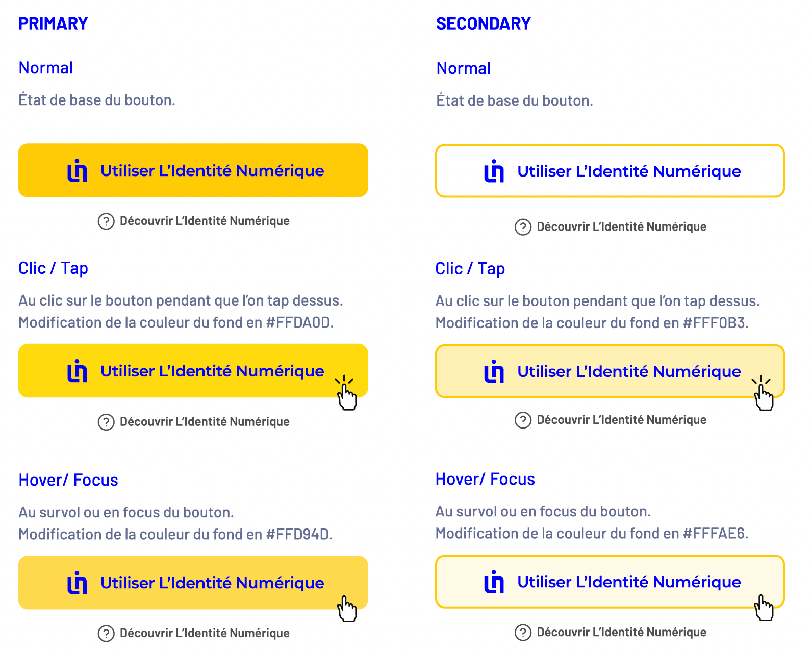This screenshot has height=655, width=812.
Task: Click the Secondary Clic/Tap state button
Action: pos(610,371)
